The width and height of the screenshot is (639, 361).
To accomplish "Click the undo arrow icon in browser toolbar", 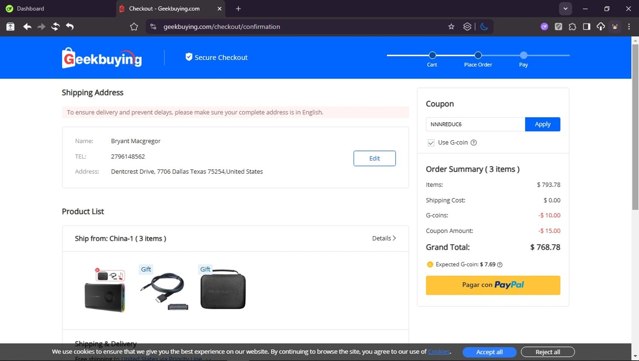I will (70, 27).
